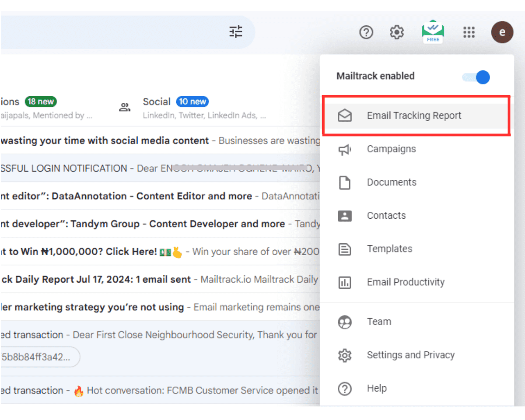Open Google apps grid icon
Image resolution: width=525 pixels, height=420 pixels.
click(x=469, y=32)
